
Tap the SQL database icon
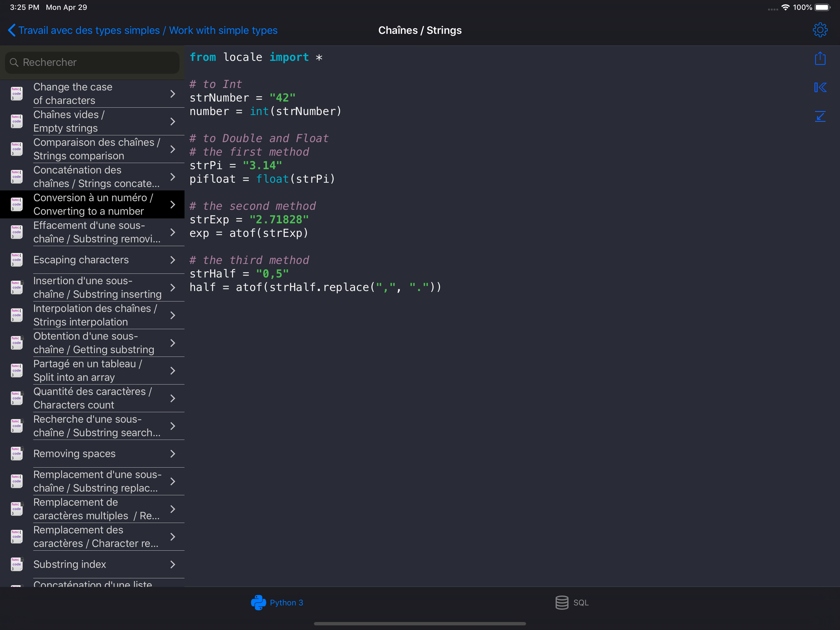click(562, 602)
